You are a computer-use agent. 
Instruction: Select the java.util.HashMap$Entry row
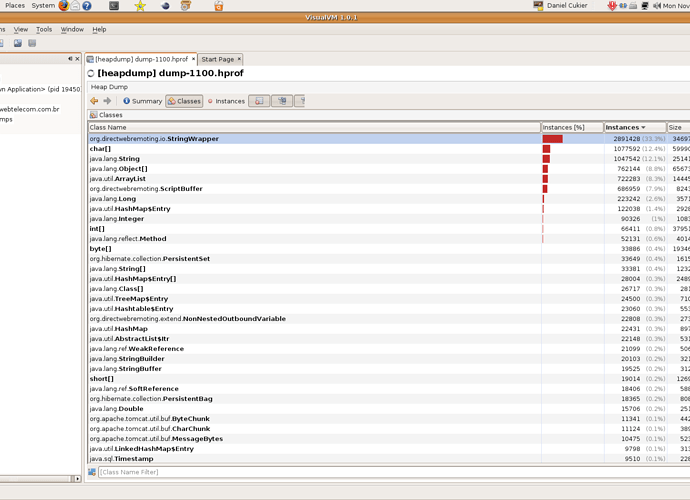tap(389, 209)
